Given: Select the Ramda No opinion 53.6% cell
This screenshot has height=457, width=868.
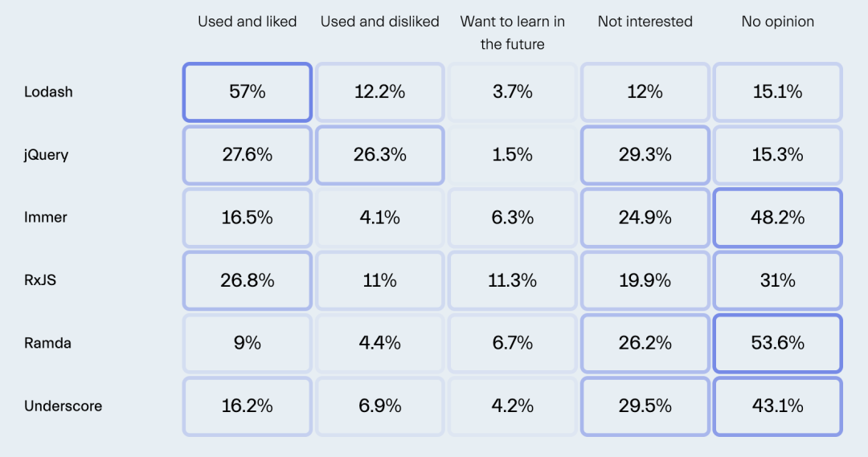Looking at the screenshot, I should pos(778,343).
